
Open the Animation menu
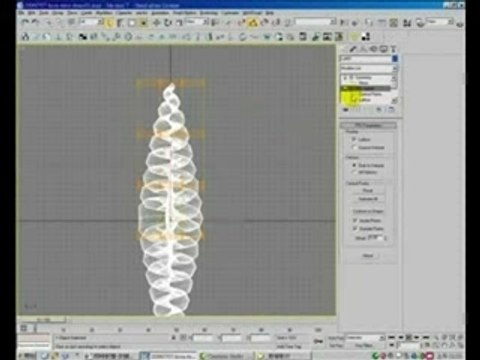(159, 13)
